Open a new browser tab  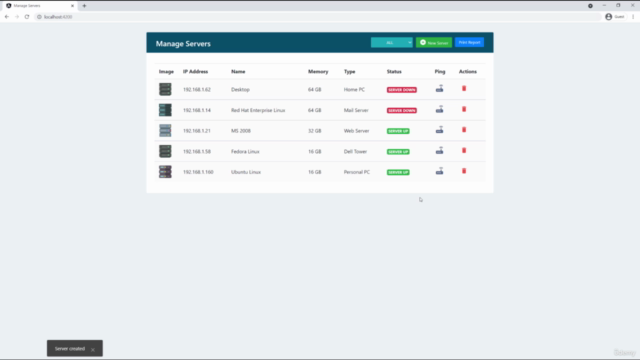click(84, 6)
